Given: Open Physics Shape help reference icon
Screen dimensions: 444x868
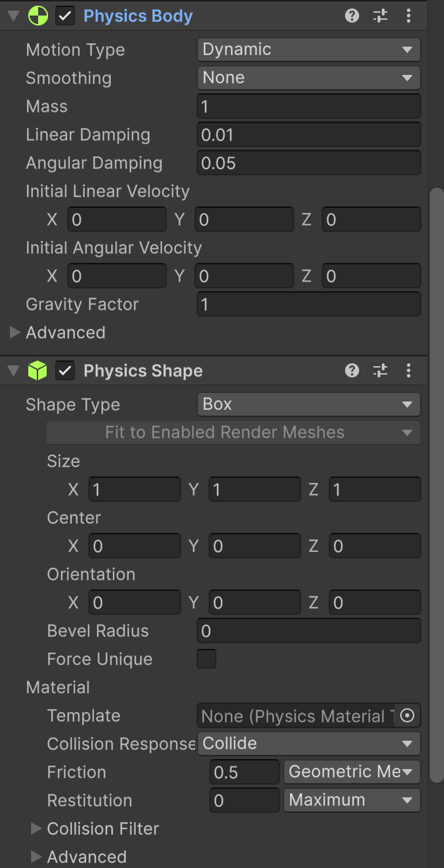Looking at the screenshot, I should pyautogui.click(x=352, y=370).
